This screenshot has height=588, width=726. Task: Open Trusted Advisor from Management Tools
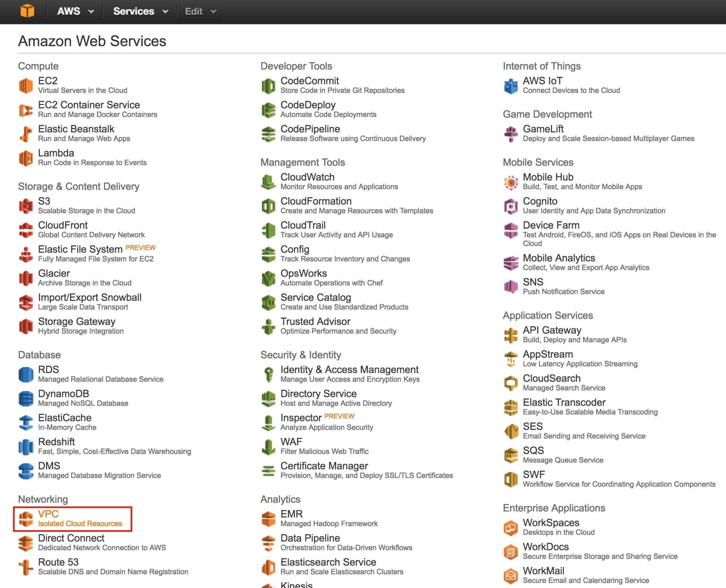[315, 321]
